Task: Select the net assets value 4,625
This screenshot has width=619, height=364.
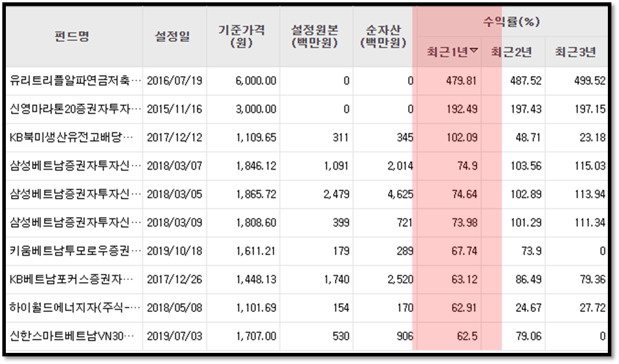Action: click(401, 194)
